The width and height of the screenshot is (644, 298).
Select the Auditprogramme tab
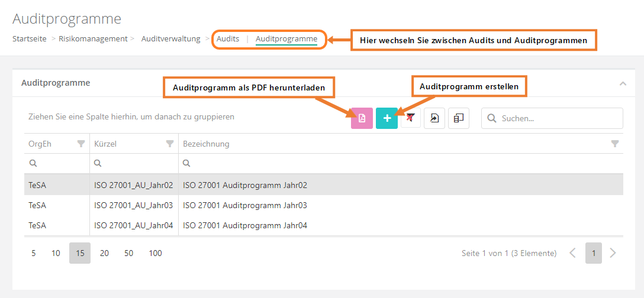tap(286, 39)
